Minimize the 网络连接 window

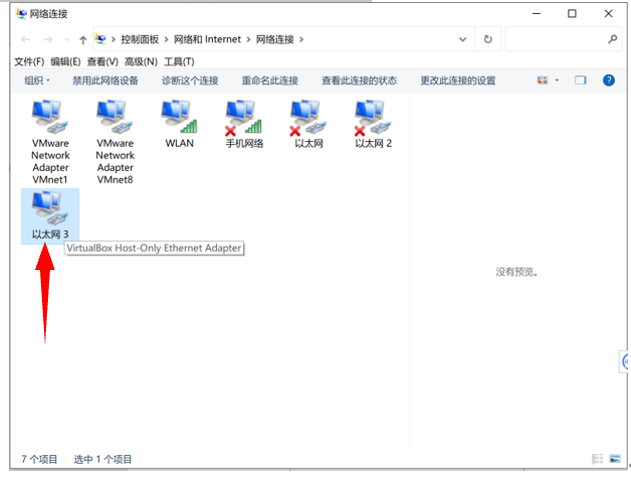tap(536, 14)
